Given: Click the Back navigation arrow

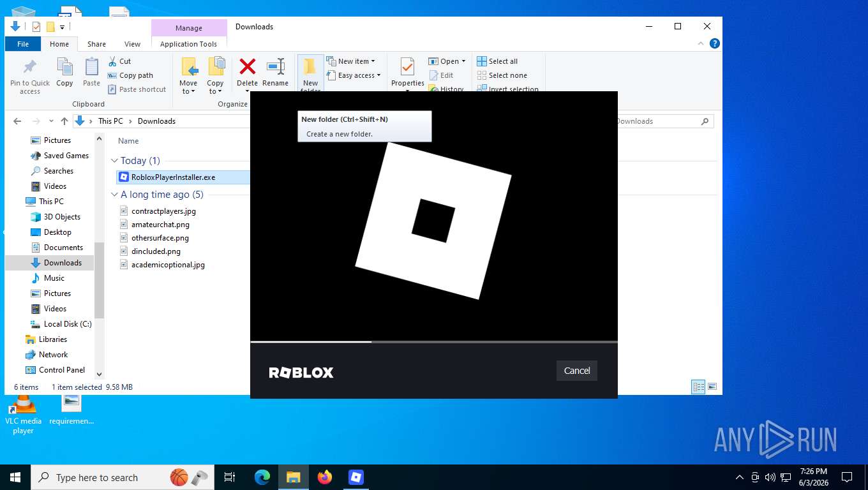Looking at the screenshot, I should pyautogui.click(x=17, y=121).
